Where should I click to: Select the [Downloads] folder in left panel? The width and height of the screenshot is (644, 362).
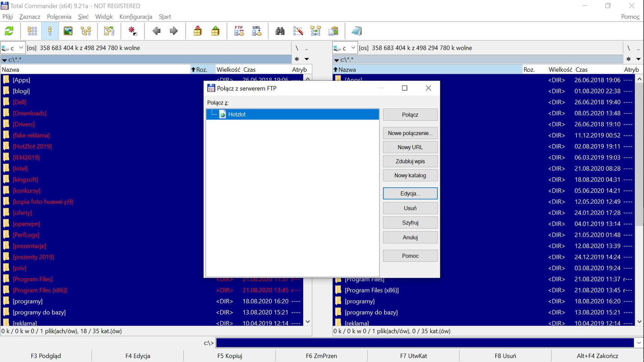(30, 113)
